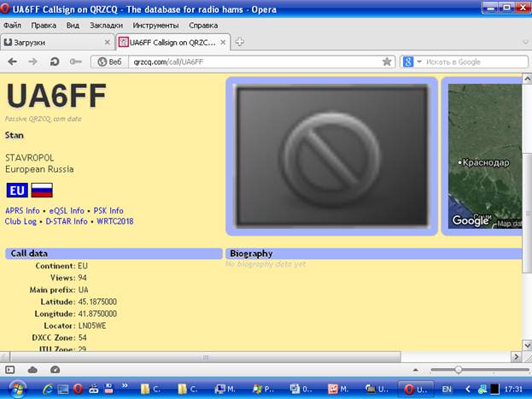Click the Reload page icon

pyautogui.click(x=55, y=62)
